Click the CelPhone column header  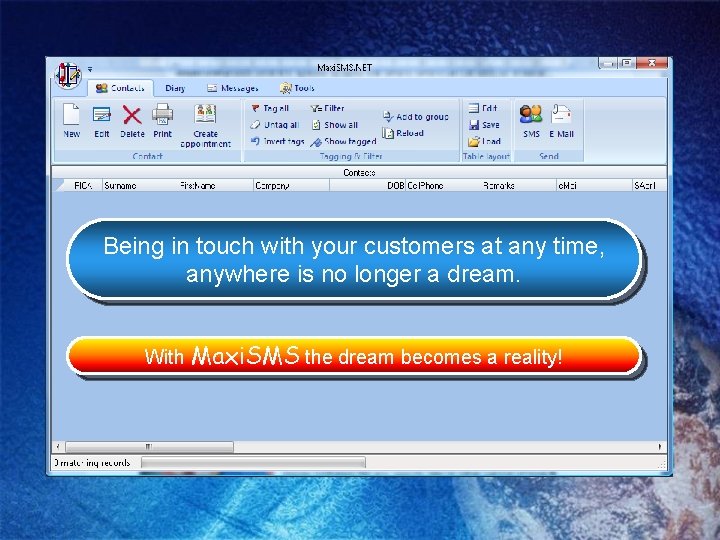(x=443, y=186)
